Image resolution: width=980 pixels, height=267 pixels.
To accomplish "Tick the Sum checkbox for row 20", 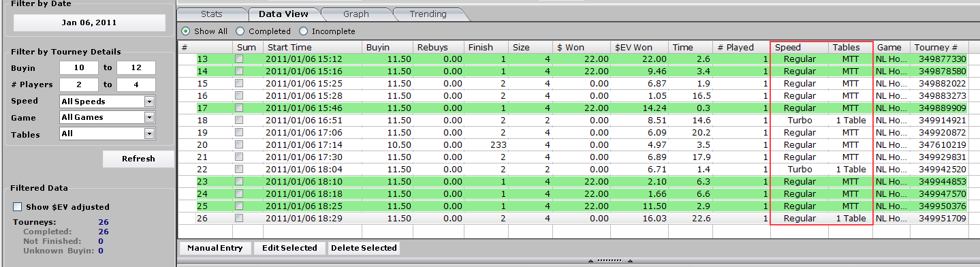I will (239, 145).
